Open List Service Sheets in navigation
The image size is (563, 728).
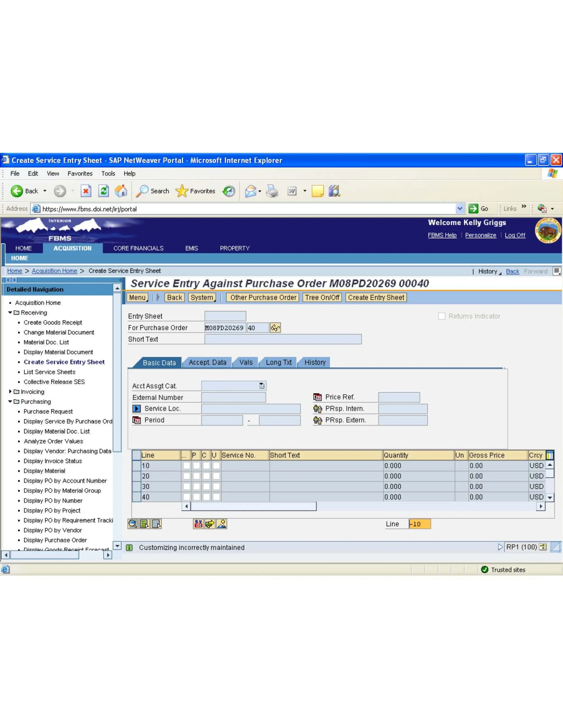pyautogui.click(x=49, y=372)
